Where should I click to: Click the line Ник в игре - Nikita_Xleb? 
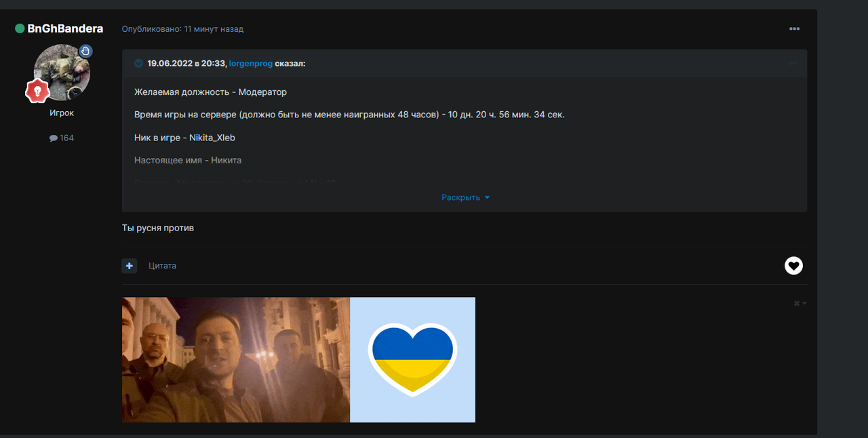(x=184, y=138)
